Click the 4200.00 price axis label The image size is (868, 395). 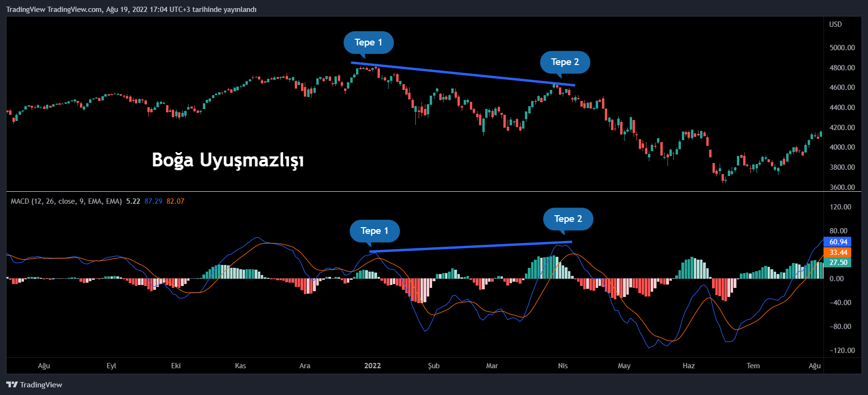[x=842, y=128]
